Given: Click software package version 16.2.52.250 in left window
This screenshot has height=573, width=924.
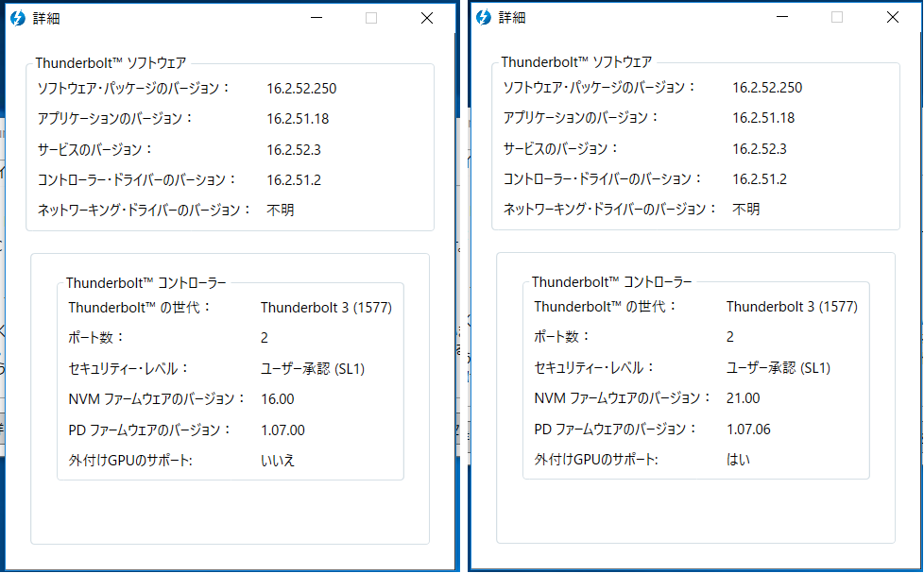Looking at the screenshot, I should click(301, 89).
